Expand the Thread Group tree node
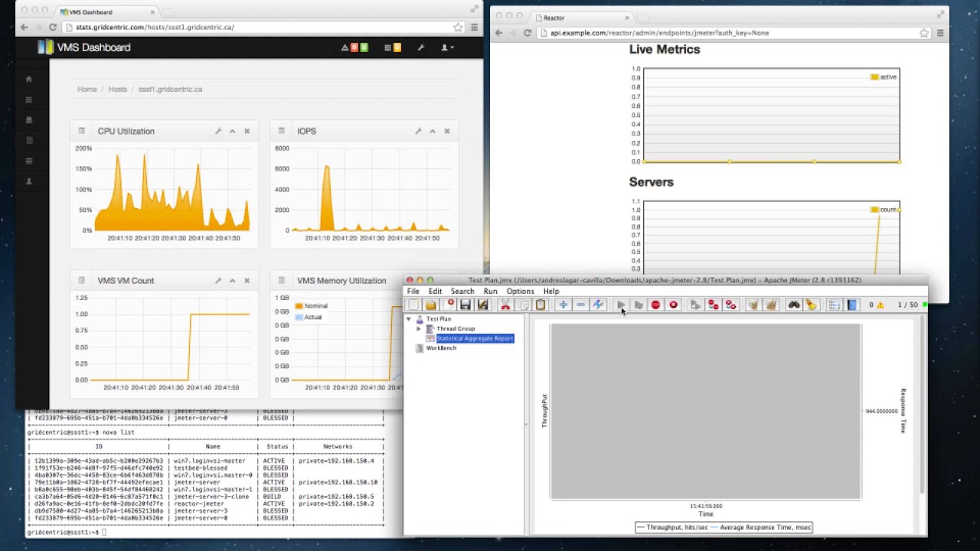980x551 pixels. pos(419,329)
